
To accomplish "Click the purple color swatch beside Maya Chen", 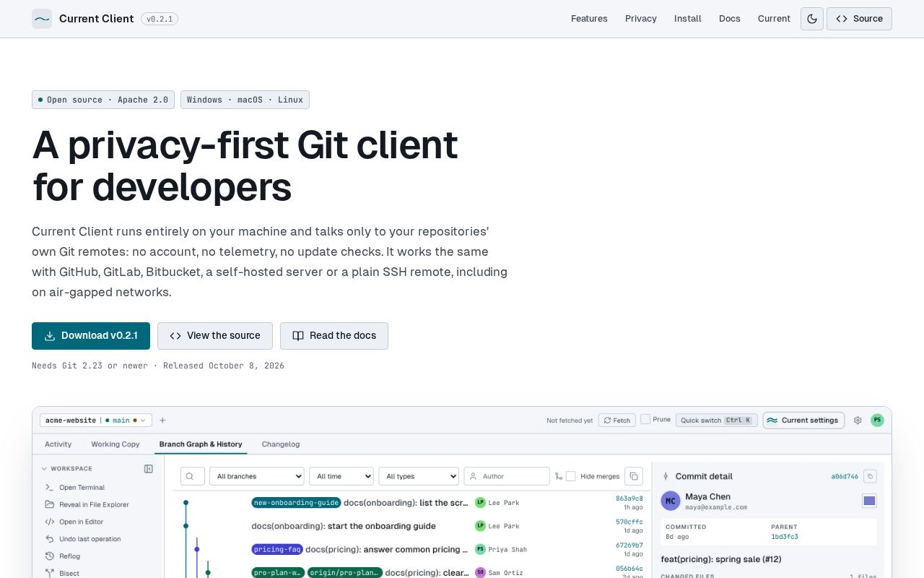I will (x=869, y=501).
